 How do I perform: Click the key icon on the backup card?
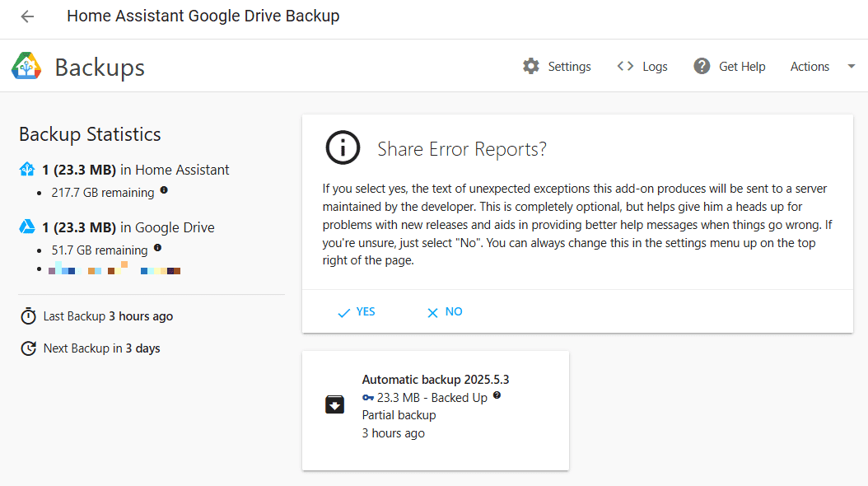[368, 397]
